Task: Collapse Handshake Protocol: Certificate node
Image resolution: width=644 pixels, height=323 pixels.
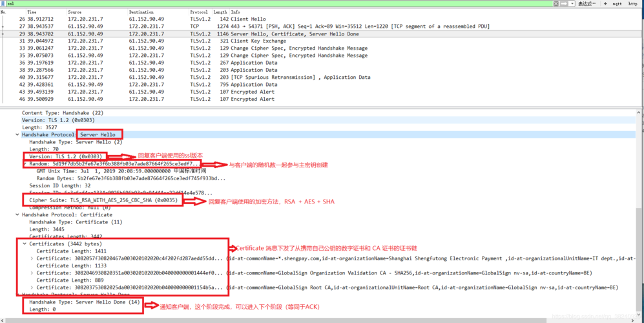Action: click(x=17, y=214)
